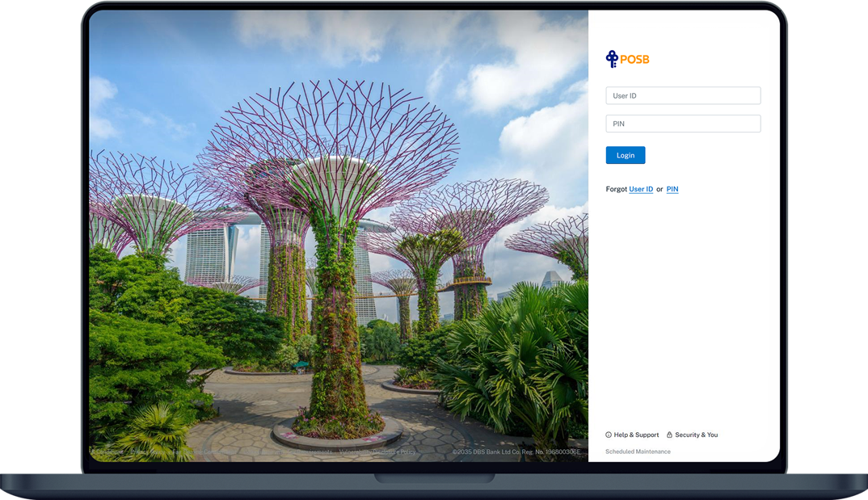
Task: Open the Terms & Conditions footer link
Action: [x=107, y=452]
